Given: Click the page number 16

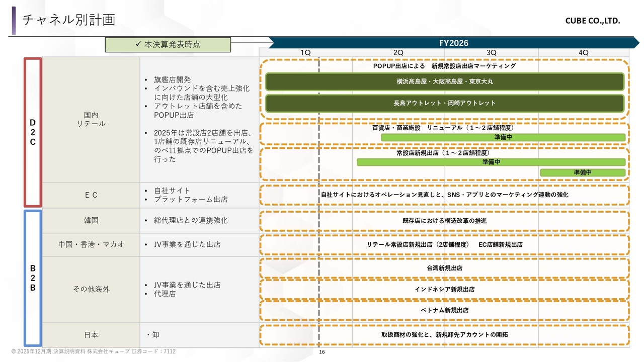Looking at the screenshot, I should [322, 352].
